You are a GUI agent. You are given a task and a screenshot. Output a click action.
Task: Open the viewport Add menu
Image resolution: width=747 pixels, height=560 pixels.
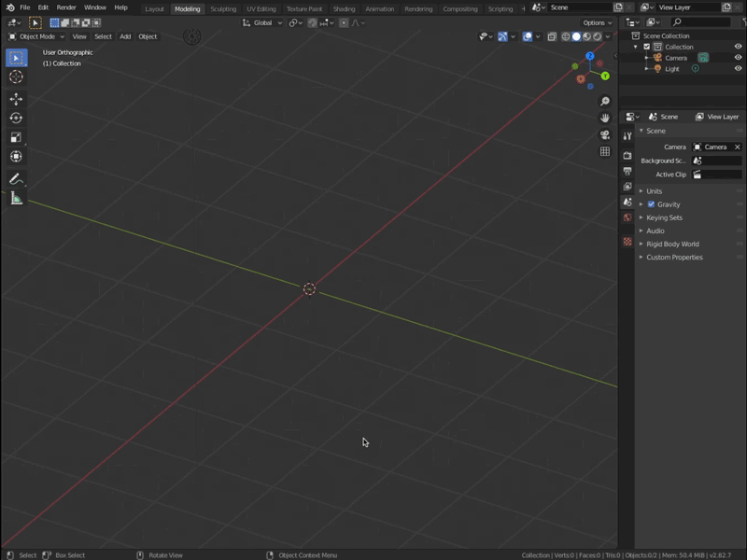[125, 36]
